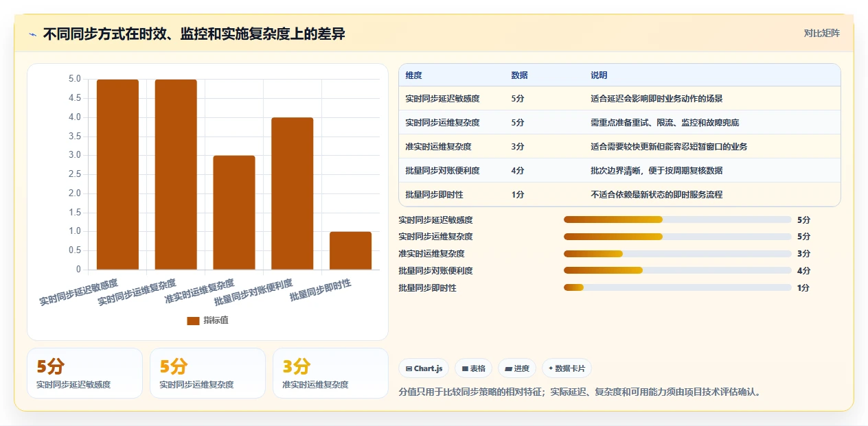Click the 批量同步对账便利度 chart bar
Image resolution: width=868 pixels, height=426 pixels.
(x=293, y=193)
